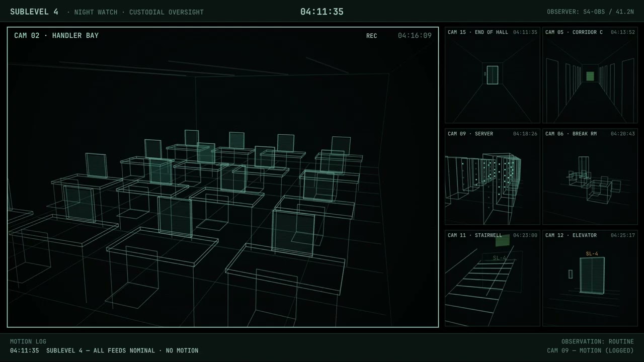Click the CAM 11 timestamp 04:23:00
The width and height of the screenshot is (644, 362).
tap(525, 235)
